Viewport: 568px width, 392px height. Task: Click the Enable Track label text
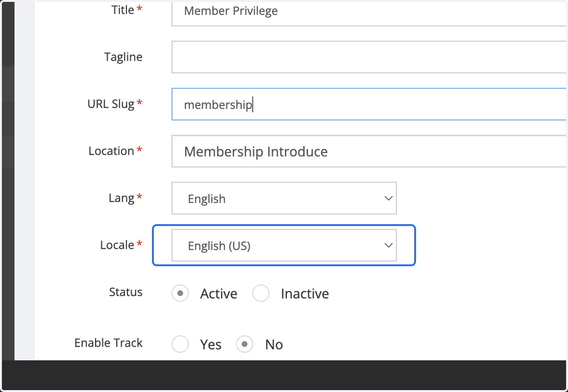pyautogui.click(x=108, y=343)
